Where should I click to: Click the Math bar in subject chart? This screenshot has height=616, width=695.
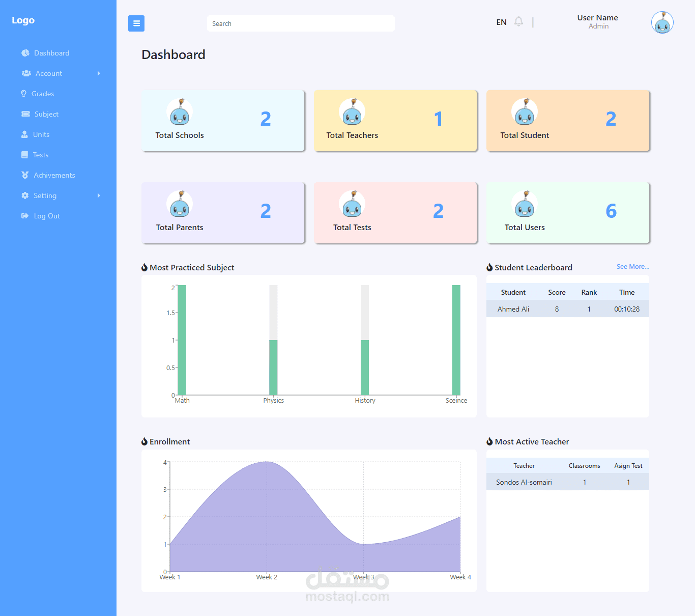click(182, 340)
